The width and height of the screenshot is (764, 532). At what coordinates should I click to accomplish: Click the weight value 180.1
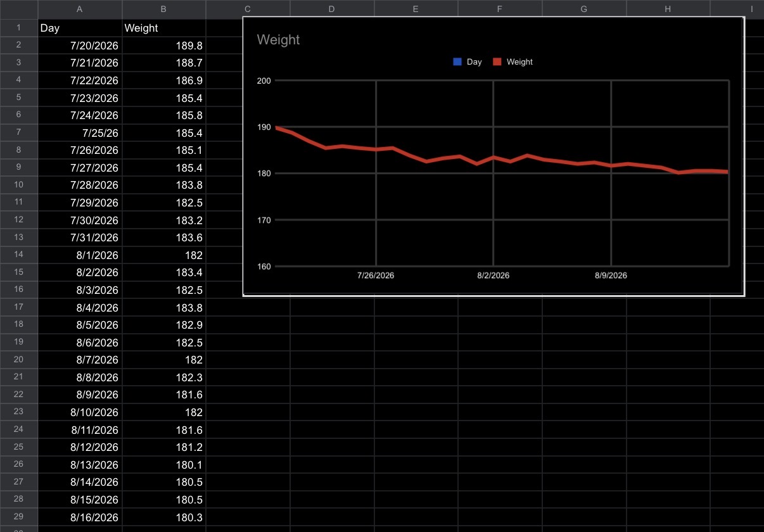point(164,464)
